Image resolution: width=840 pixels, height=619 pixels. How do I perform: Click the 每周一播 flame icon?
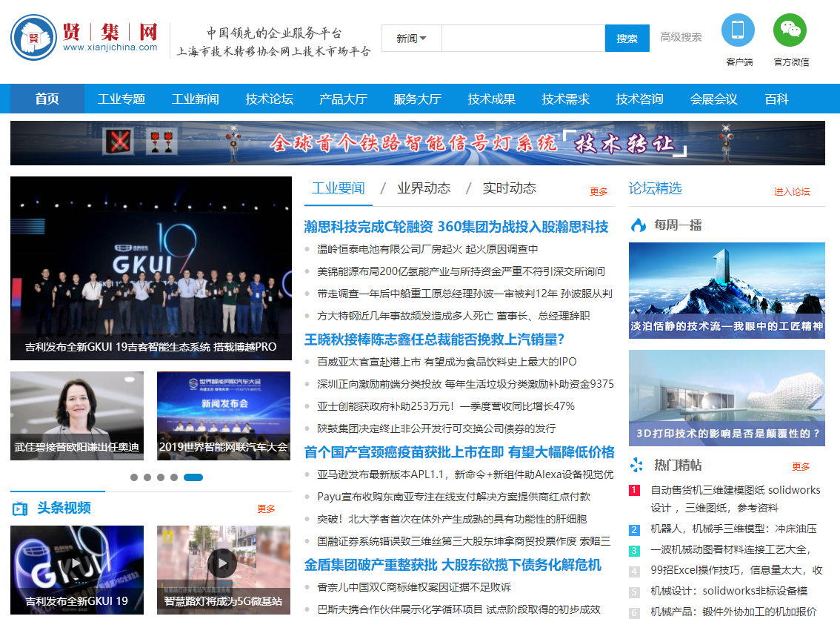click(638, 225)
